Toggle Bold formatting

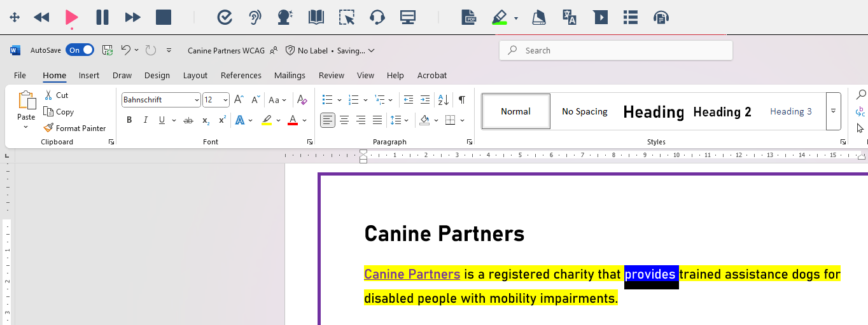(129, 120)
